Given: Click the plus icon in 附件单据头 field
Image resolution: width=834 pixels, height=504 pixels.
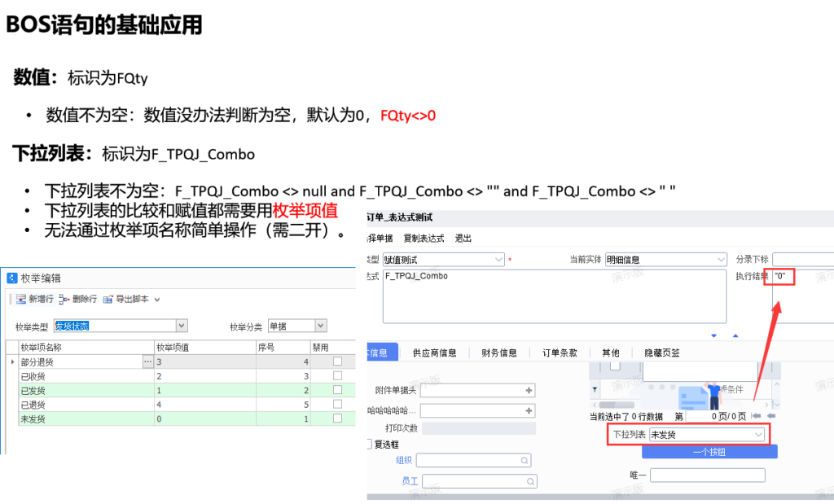Looking at the screenshot, I should (x=529, y=390).
